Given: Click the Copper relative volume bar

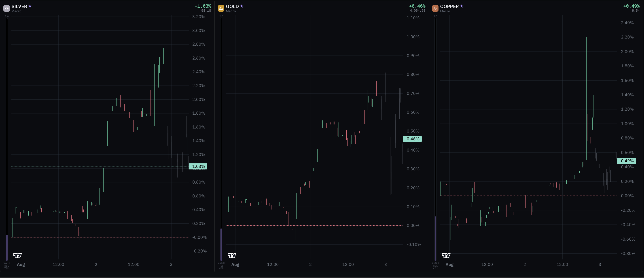Looking at the screenshot, I should (436, 238).
